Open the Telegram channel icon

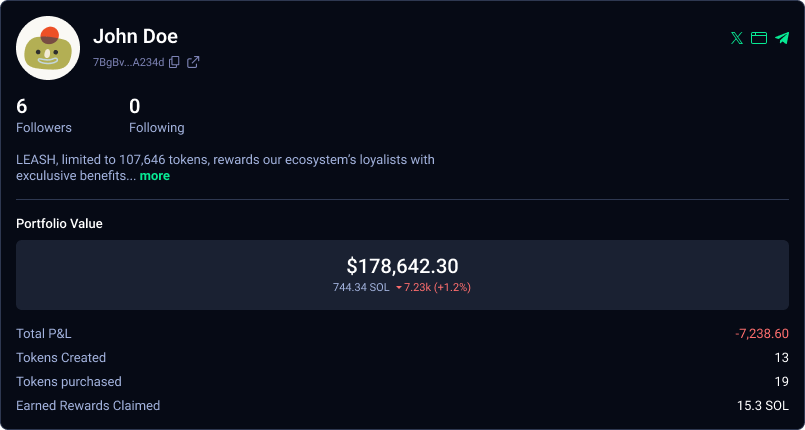click(782, 38)
